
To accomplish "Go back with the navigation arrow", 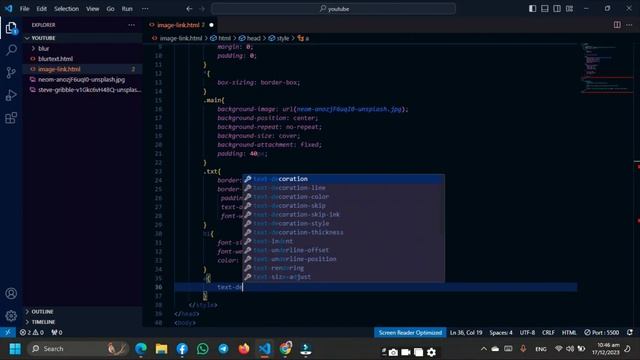I will 189,9.
